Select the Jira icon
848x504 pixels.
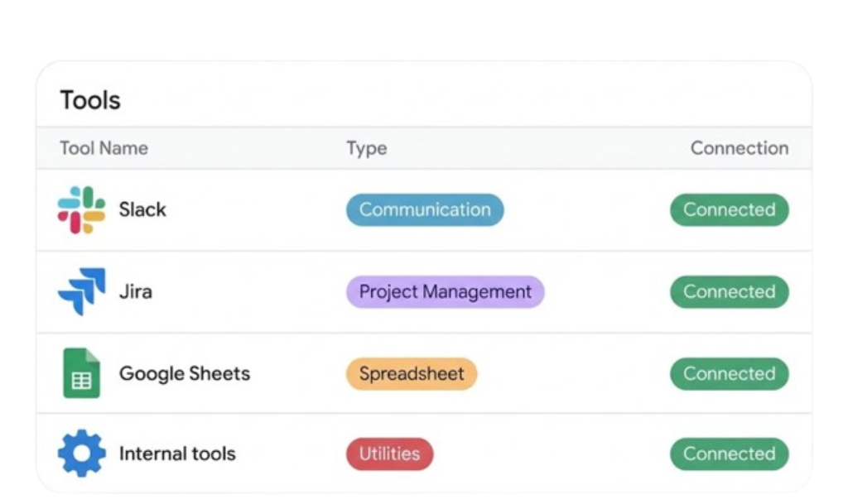[81, 291]
